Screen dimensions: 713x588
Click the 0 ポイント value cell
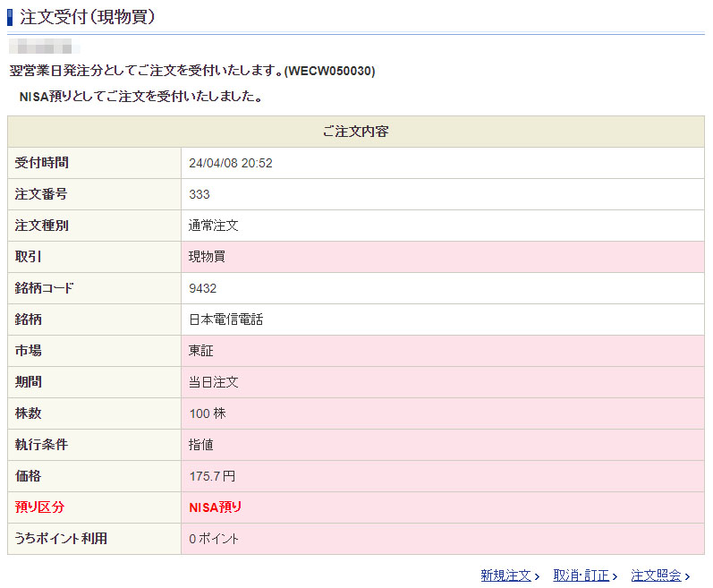coord(214,539)
